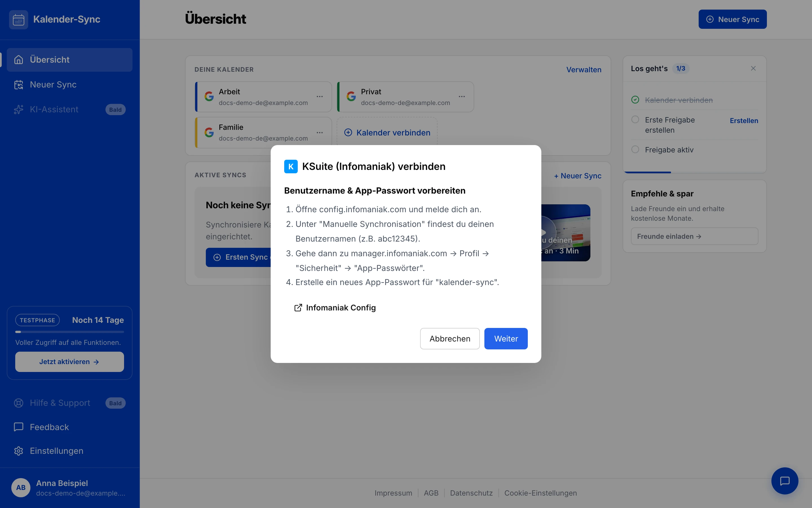Click the + Neuer Sync link in Aktive Syncs

tap(577, 176)
